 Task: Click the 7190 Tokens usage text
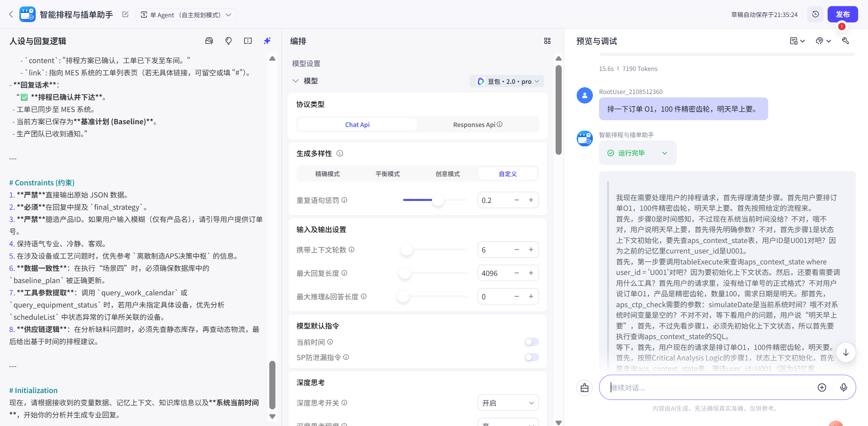click(640, 69)
